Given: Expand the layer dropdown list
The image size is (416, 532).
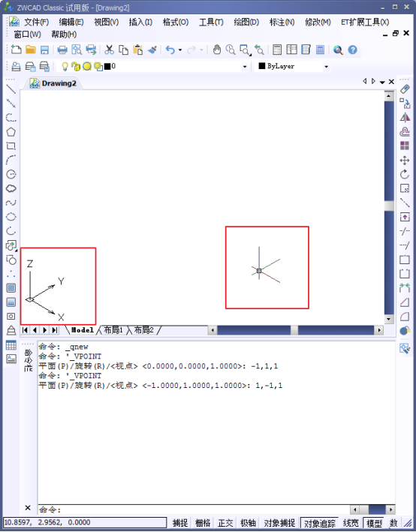Looking at the screenshot, I should (245, 67).
